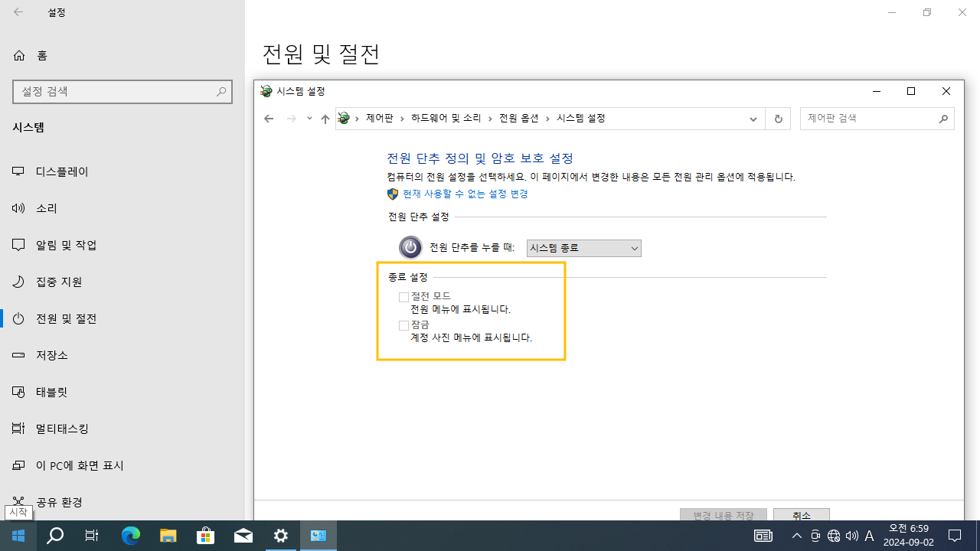
Task: Open 저장소 settings page
Action: point(122,355)
